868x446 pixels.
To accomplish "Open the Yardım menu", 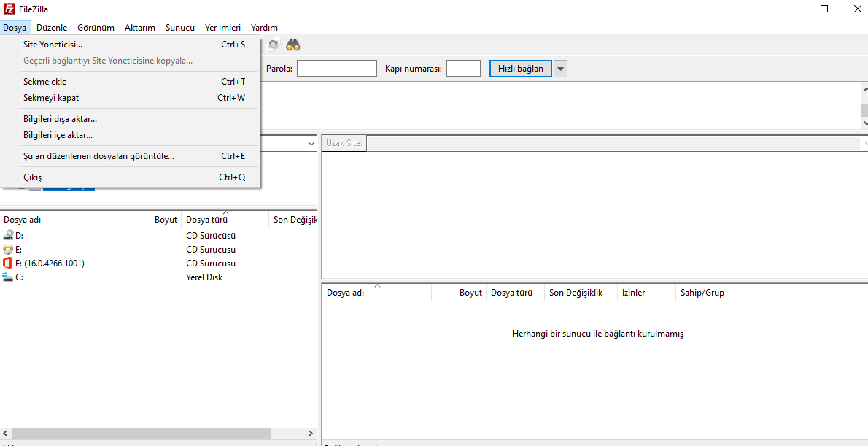I will click(x=264, y=27).
